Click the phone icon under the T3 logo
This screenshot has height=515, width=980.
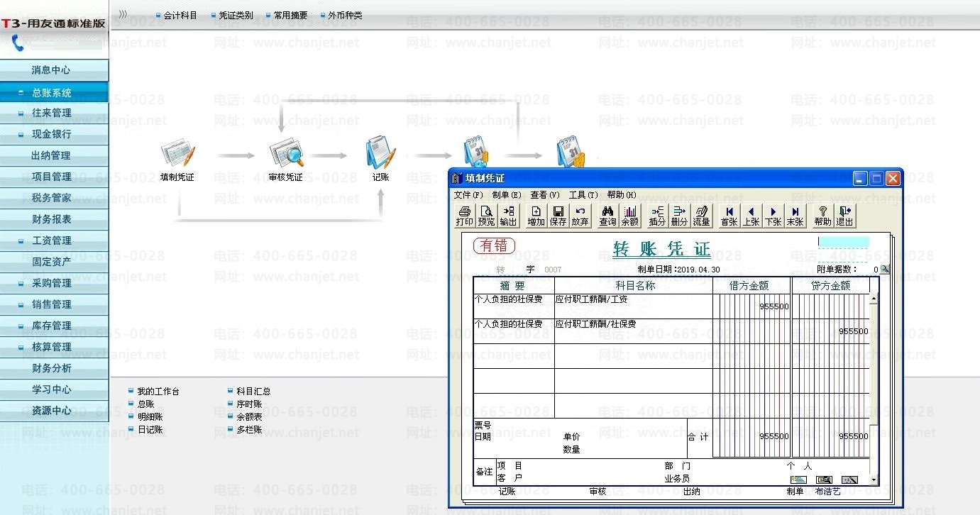coord(18,44)
